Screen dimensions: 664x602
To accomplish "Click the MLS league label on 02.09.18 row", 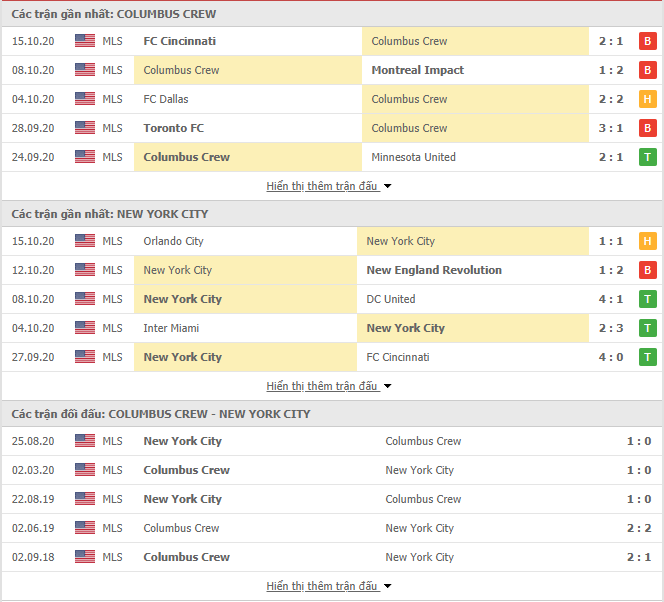I will pos(112,557).
